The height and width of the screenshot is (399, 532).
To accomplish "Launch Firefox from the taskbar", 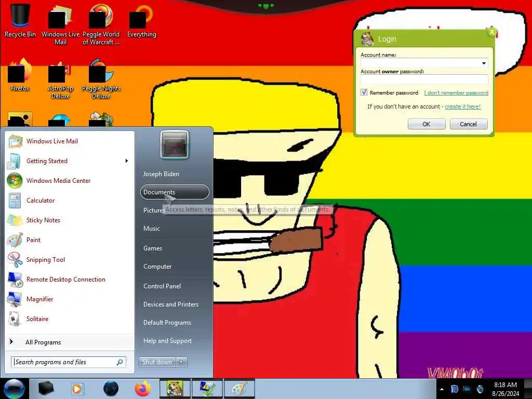I will click(x=143, y=389).
